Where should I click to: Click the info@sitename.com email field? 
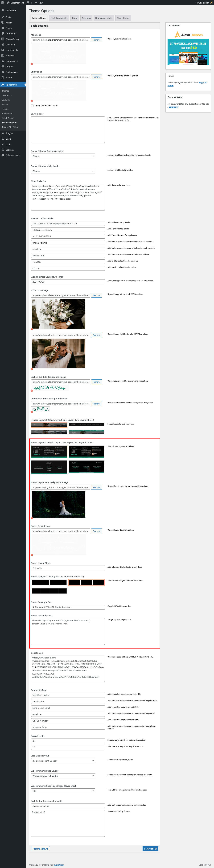(x=68, y=230)
